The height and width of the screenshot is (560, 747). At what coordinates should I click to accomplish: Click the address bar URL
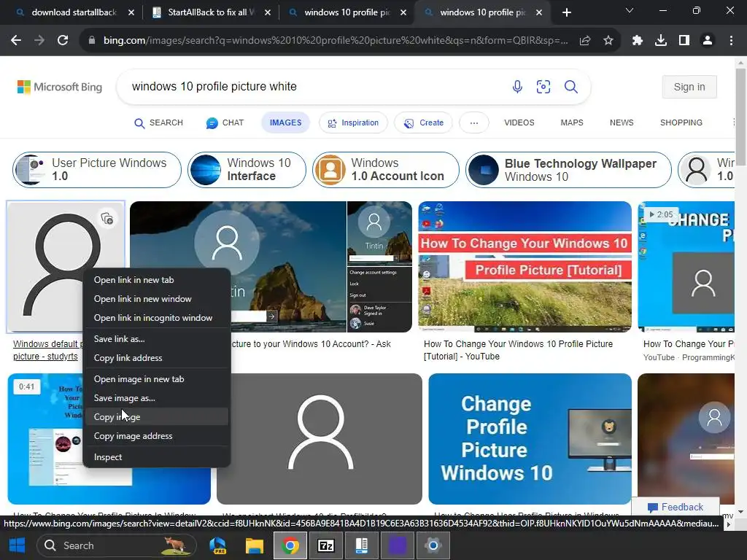(x=336, y=41)
